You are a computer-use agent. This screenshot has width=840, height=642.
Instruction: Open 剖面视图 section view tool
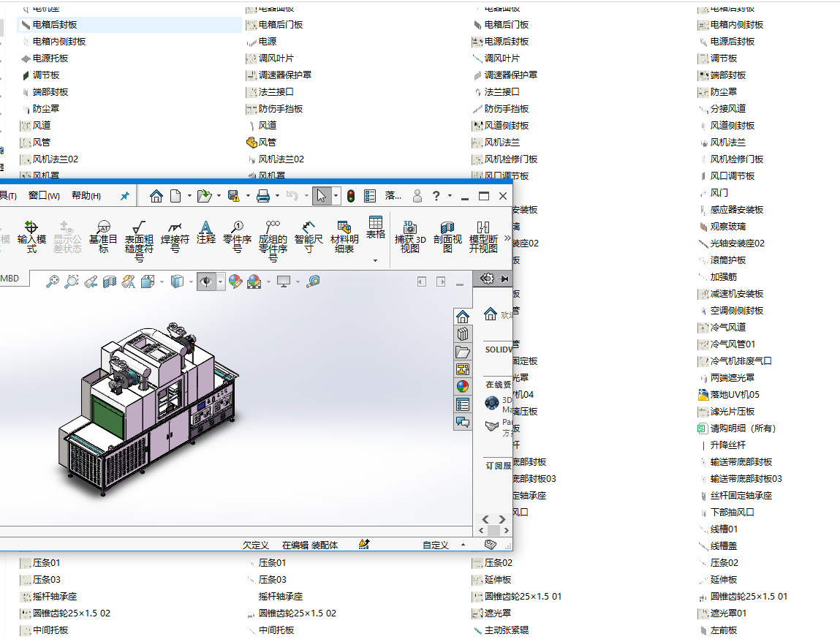coord(447,236)
